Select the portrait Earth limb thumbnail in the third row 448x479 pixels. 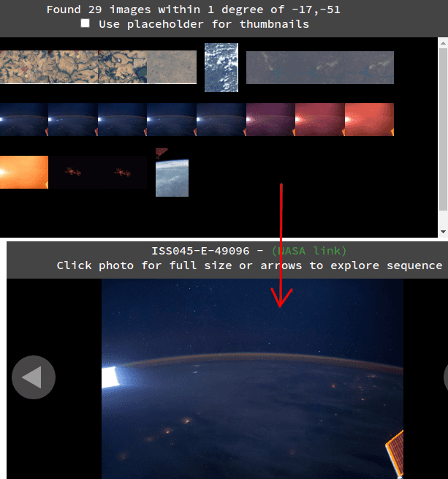coord(172,173)
